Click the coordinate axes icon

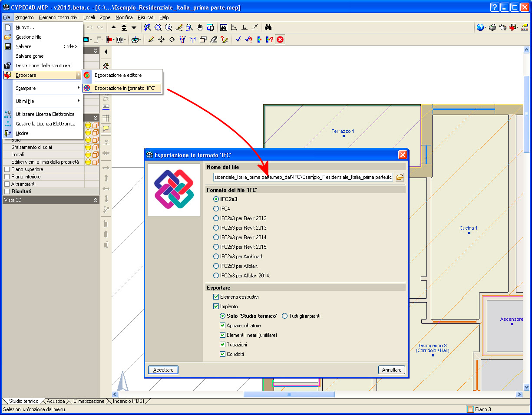tap(235, 27)
